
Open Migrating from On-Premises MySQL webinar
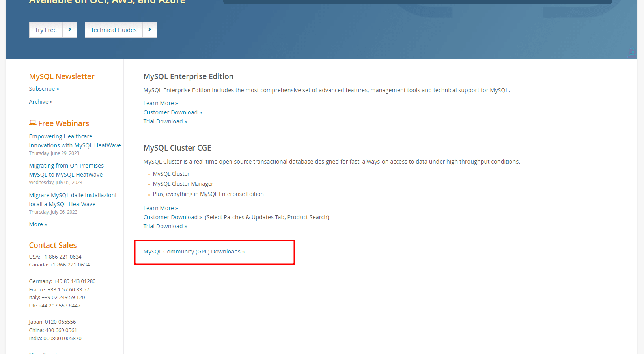pyautogui.click(x=66, y=170)
